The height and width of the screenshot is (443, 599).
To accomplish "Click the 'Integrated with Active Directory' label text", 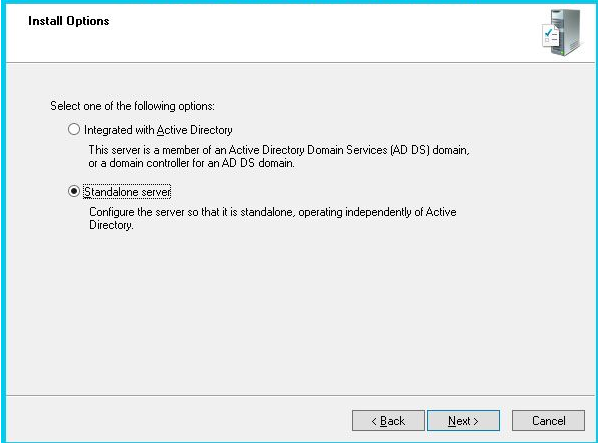I will (158, 130).
